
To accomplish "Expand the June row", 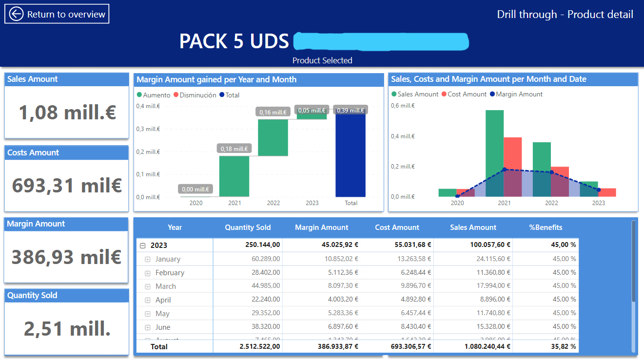I will [x=148, y=328].
